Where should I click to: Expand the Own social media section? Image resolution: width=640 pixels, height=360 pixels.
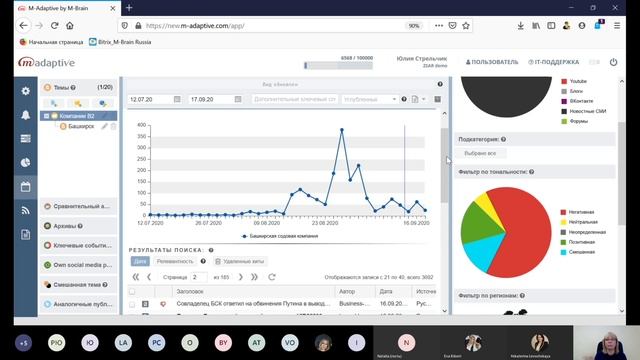click(x=78, y=265)
